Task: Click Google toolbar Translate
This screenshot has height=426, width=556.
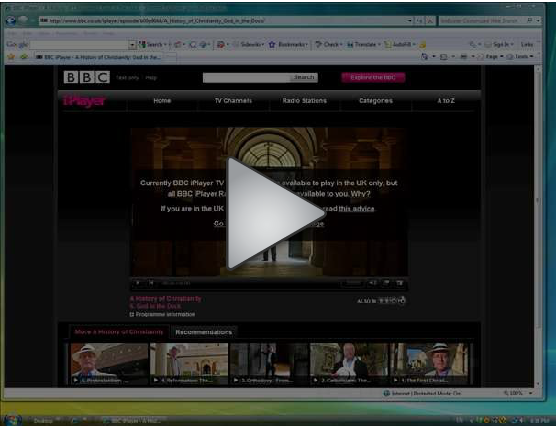Action: [363, 45]
